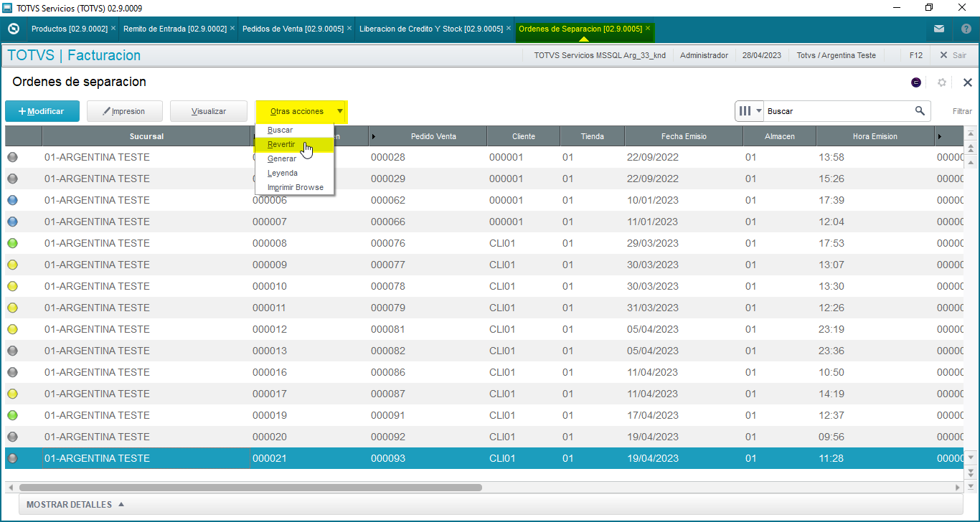Screen dimensions: 980x522
Task: Click Totvs / Argentina Teste label
Action: [836, 55]
